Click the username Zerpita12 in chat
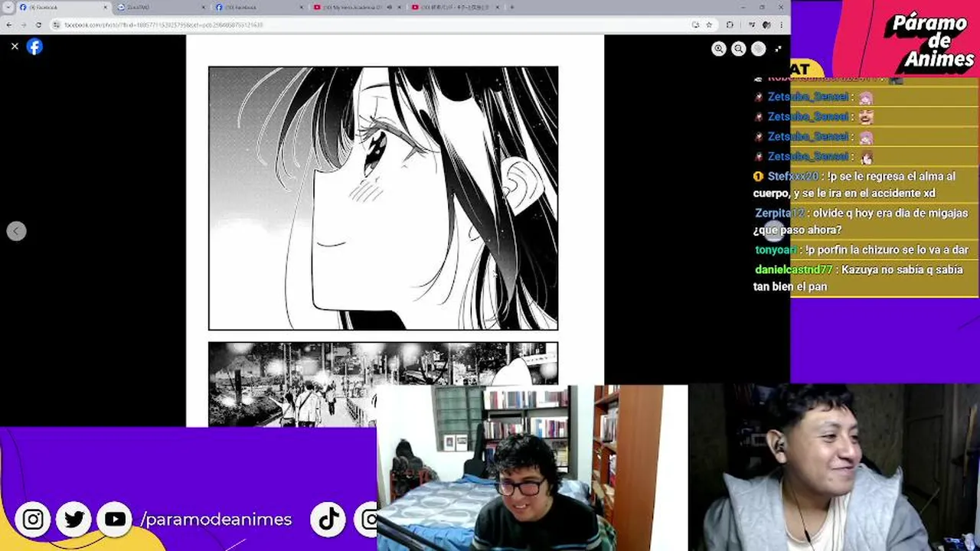980x551 pixels. click(779, 213)
